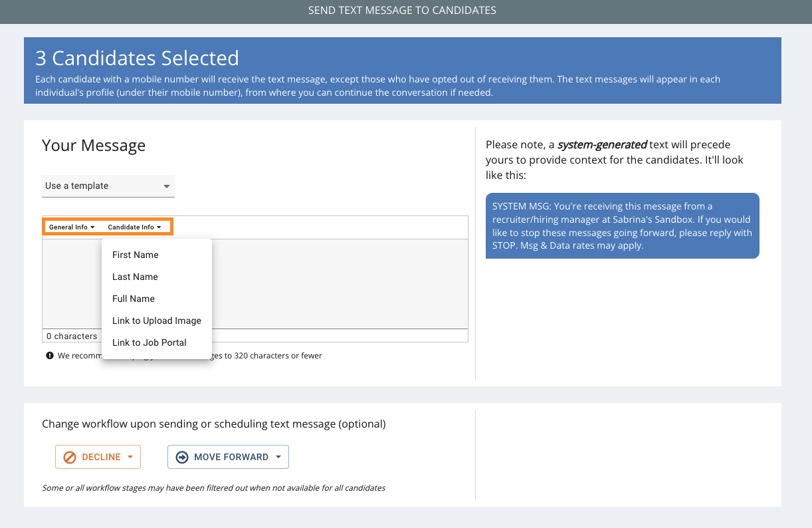
Task: Click the exclamation info icon near recommendation
Action: coord(50,356)
